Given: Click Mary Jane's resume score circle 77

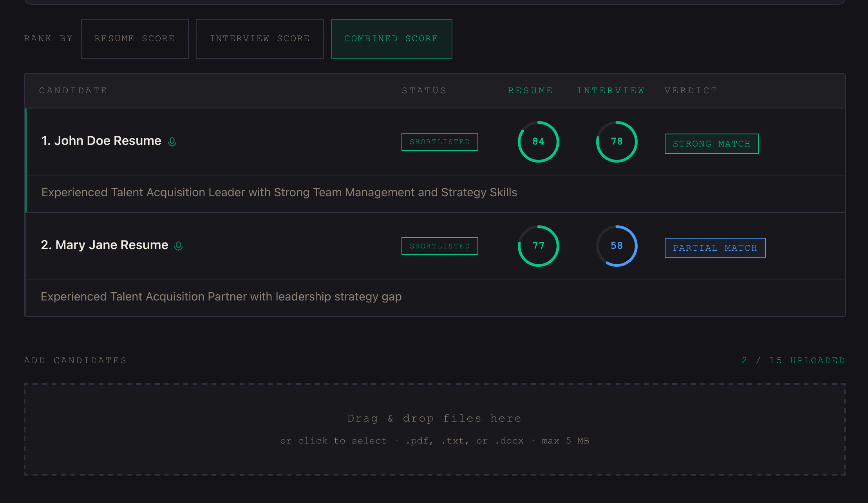Looking at the screenshot, I should point(538,246).
